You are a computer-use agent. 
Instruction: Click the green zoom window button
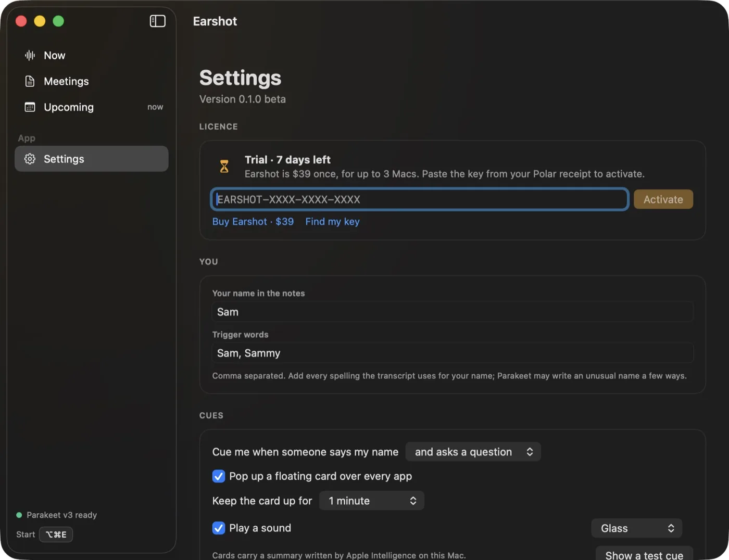(58, 21)
